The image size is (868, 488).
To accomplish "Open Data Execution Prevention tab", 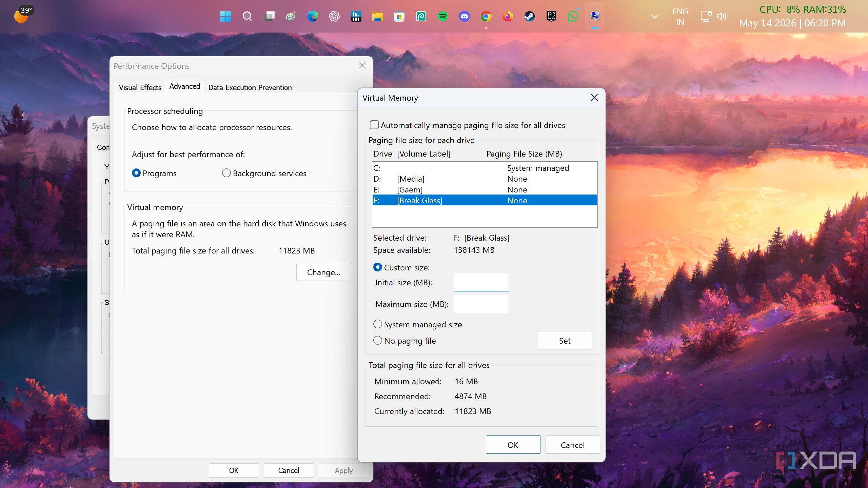I will click(x=250, y=87).
